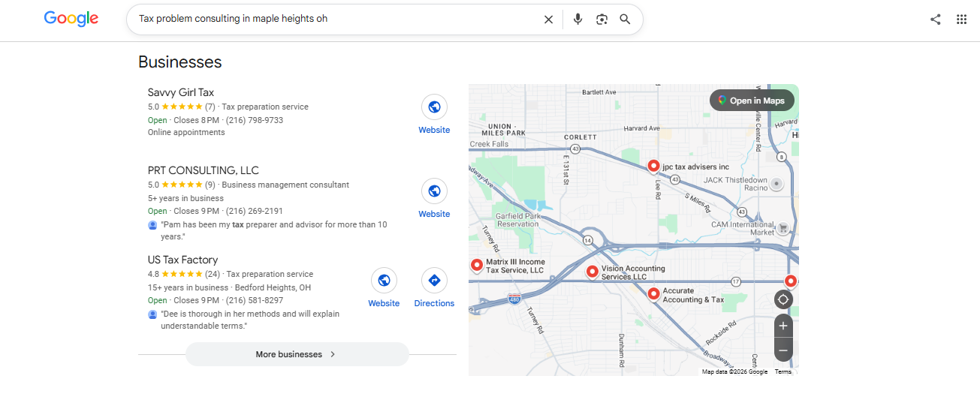Expand More businesses chevron arrow
980x397 pixels.
pyautogui.click(x=333, y=354)
